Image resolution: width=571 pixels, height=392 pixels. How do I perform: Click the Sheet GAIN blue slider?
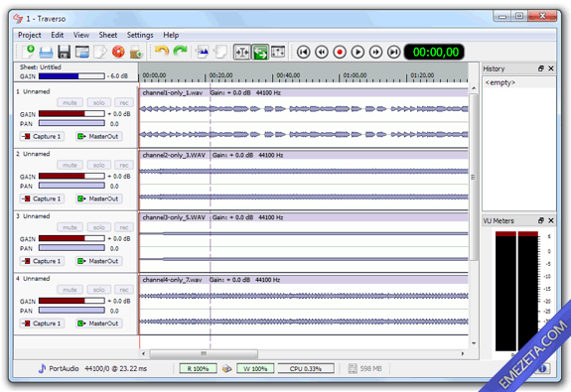(71, 76)
